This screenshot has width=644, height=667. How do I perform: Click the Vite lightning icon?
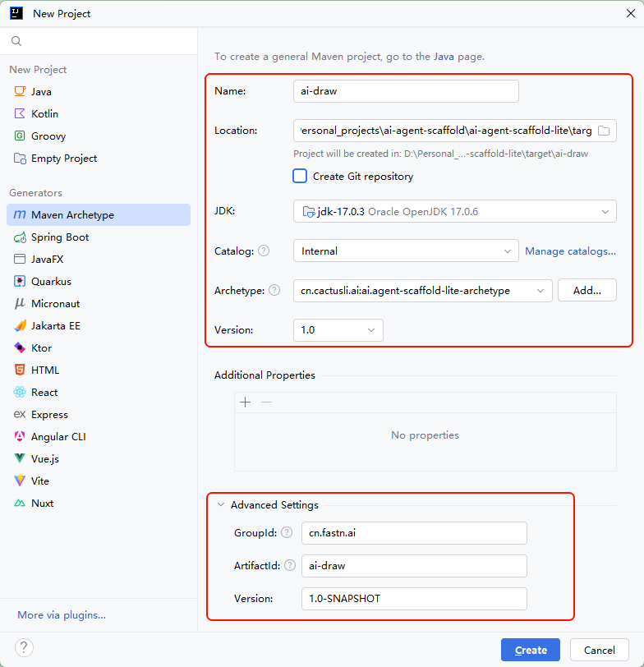(x=20, y=481)
